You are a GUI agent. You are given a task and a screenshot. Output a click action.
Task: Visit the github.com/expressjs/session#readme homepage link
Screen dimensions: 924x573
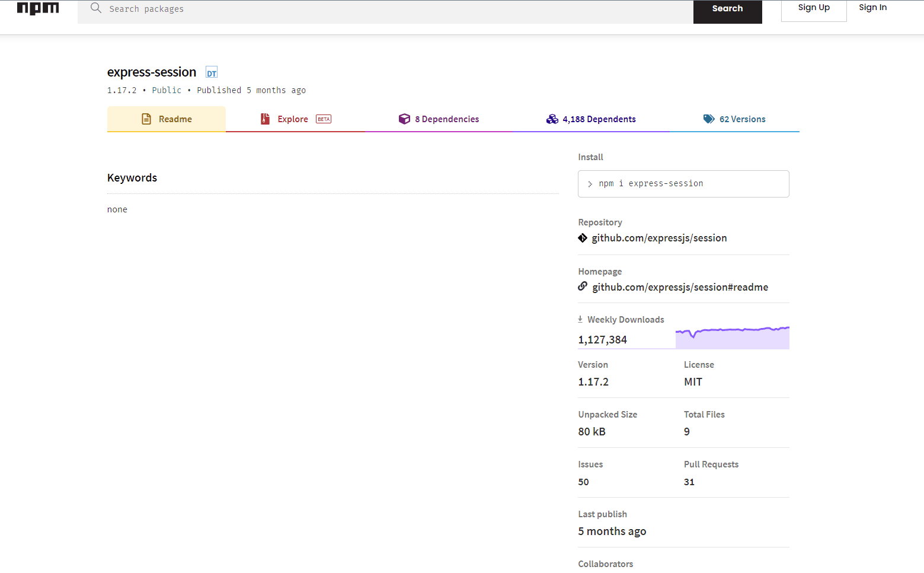tap(680, 287)
